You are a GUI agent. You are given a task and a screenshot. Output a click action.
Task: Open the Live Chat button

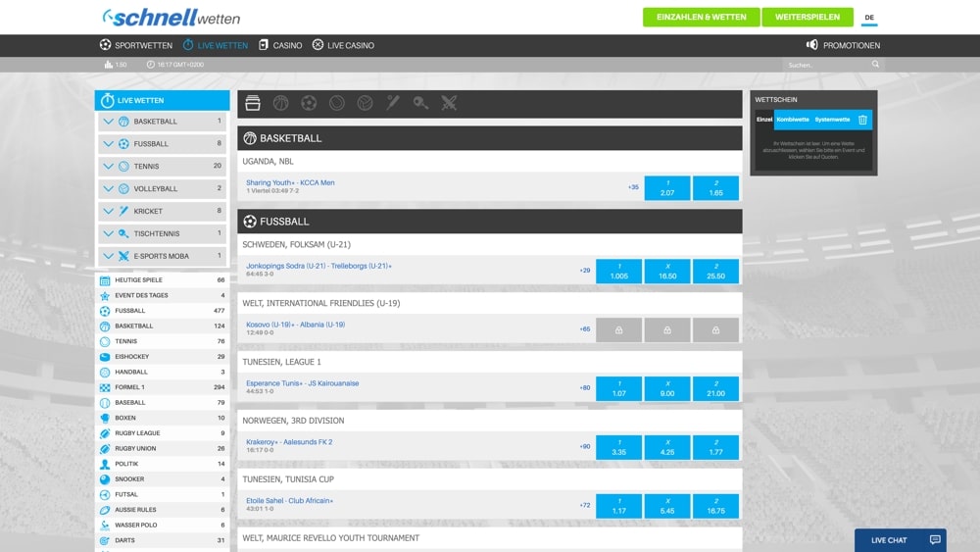coord(901,540)
